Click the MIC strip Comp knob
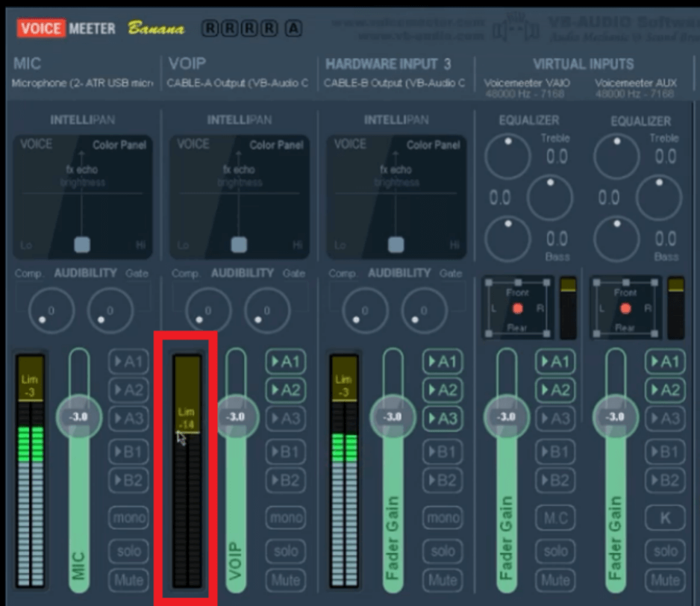Viewport: 700px width, 606px height. tap(51, 310)
